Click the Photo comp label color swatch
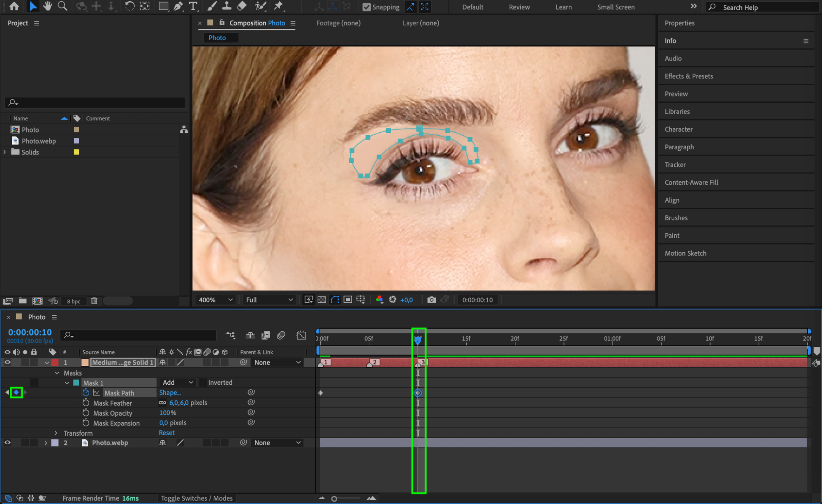The width and height of the screenshot is (822, 504). point(76,129)
